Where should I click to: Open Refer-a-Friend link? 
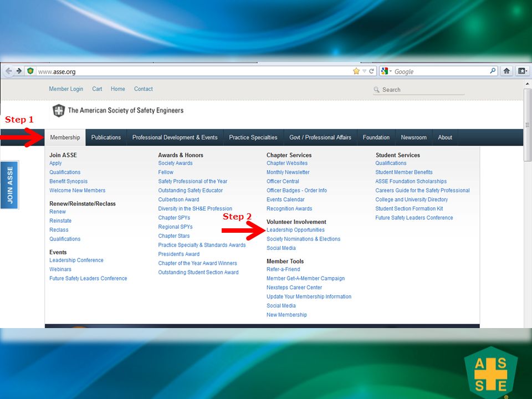[x=283, y=269]
